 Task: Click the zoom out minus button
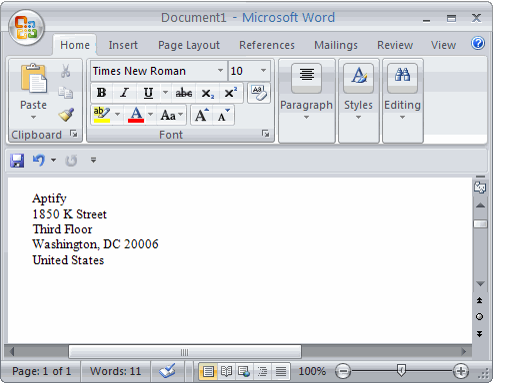click(343, 371)
